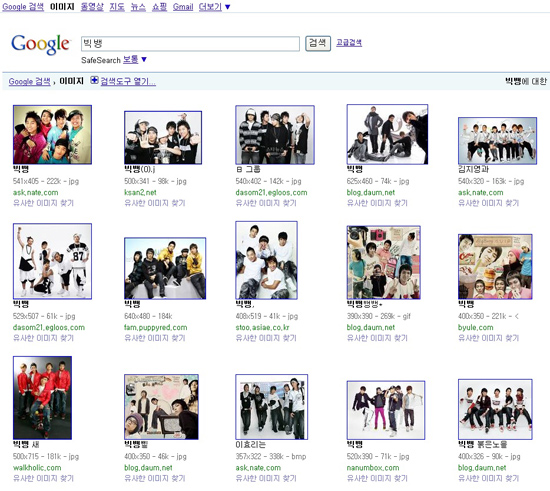The image size is (550, 491).
Task: Open the 390x390 gif thumbnail
Action: [x=383, y=262]
